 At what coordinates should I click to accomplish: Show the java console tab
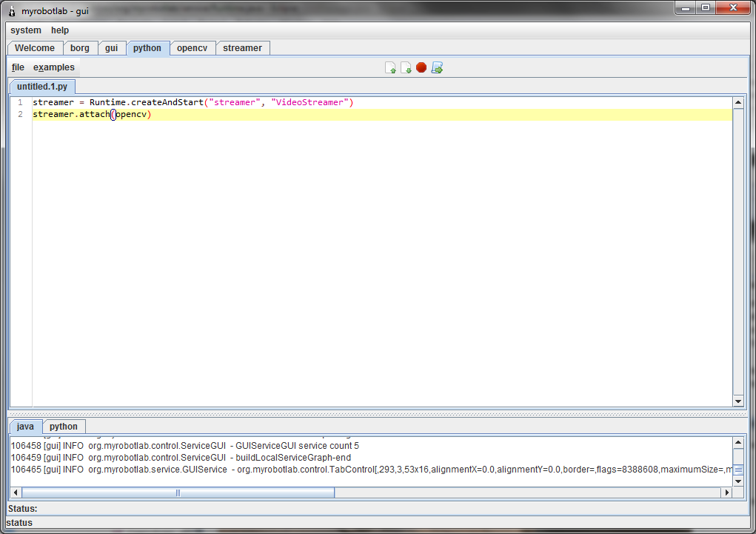(25, 427)
